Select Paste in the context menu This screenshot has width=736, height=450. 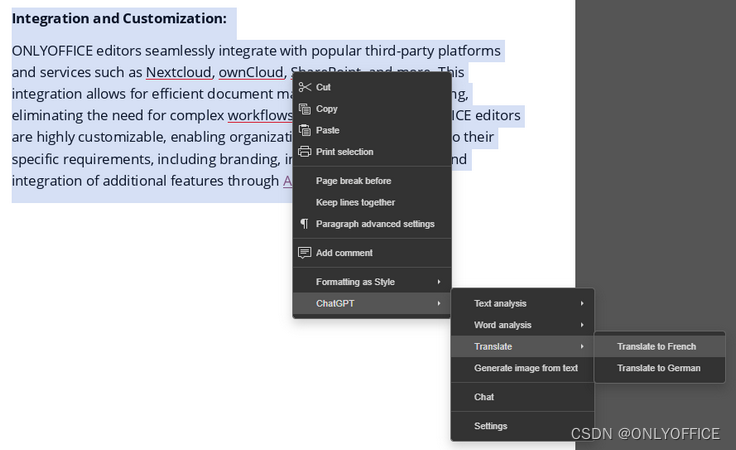click(x=372, y=130)
